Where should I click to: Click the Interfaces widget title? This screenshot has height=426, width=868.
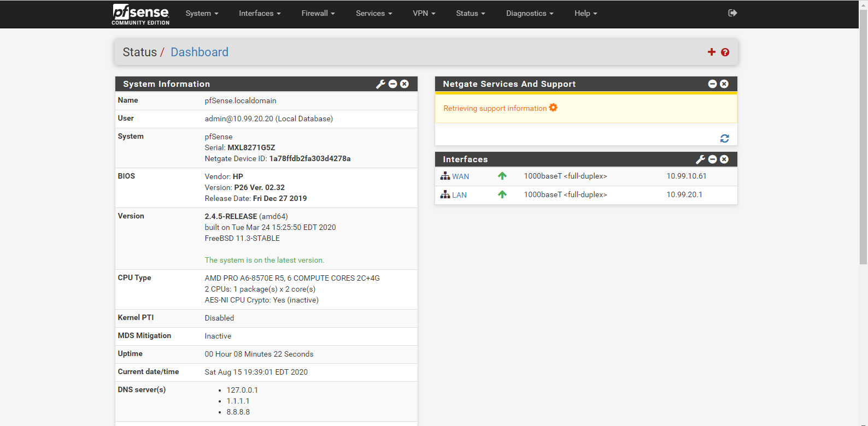tap(465, 159)
